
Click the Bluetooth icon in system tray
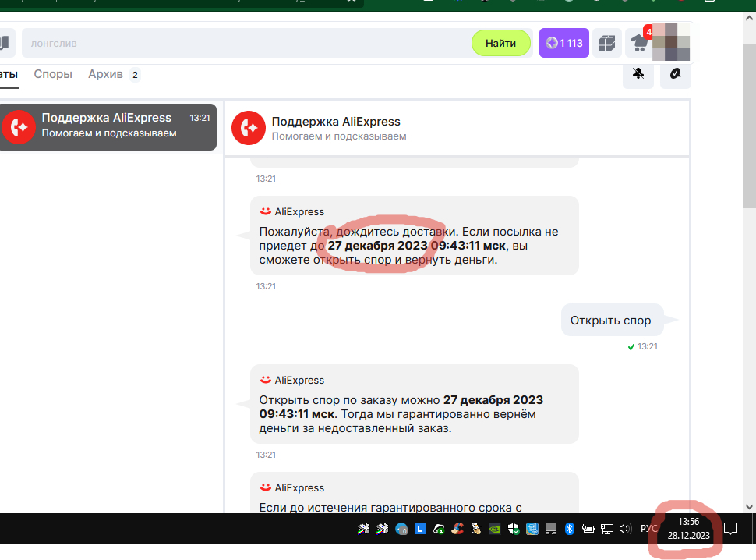pyautogui.click(x=570, y=529)
